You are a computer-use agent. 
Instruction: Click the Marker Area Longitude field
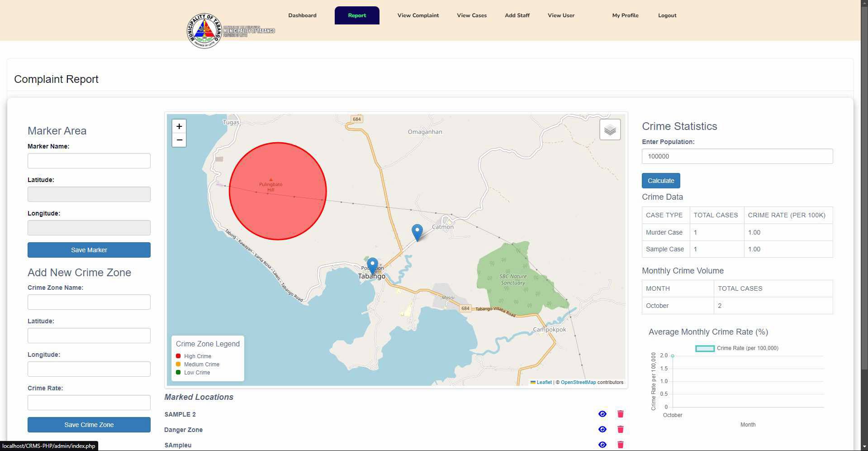coord(89,228)
